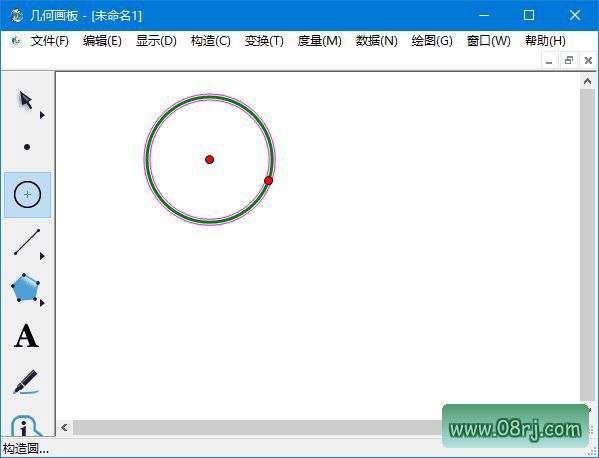Click the horizontal scrollbar left arrow
599x458 pixels.
point(64,427)
